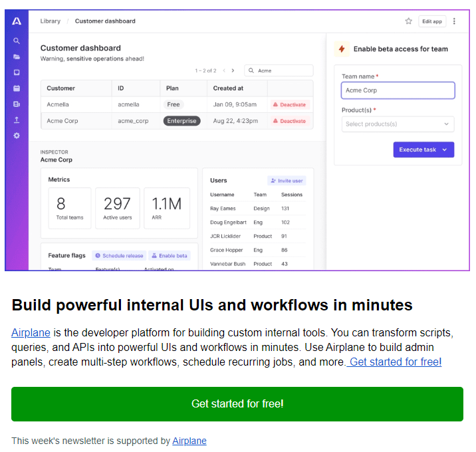Select user JCR Licklider
Viewport: 476px width, 452px height.
[x=225, y=236]
